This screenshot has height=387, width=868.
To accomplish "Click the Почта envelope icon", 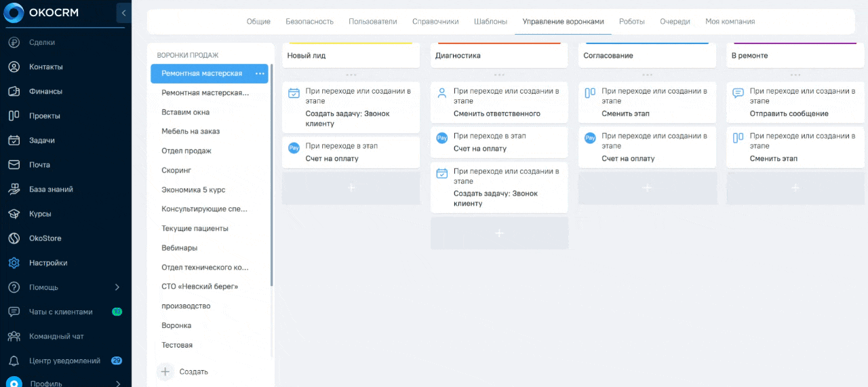I will (14, 165).
